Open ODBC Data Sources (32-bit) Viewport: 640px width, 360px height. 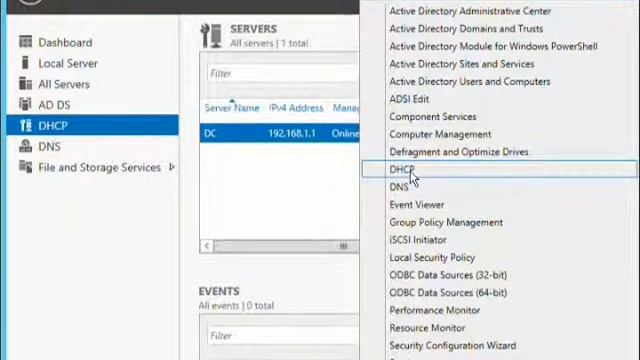[x=448, y=275]
